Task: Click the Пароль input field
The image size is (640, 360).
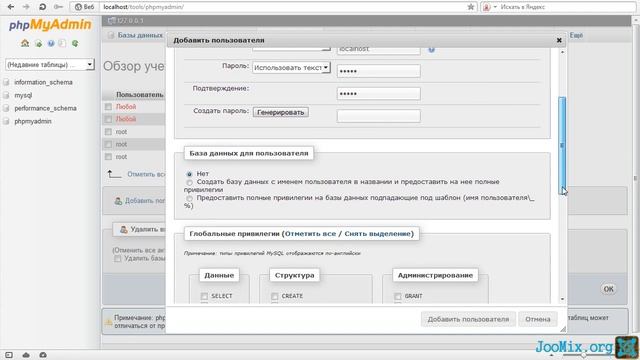Action: 379,71
